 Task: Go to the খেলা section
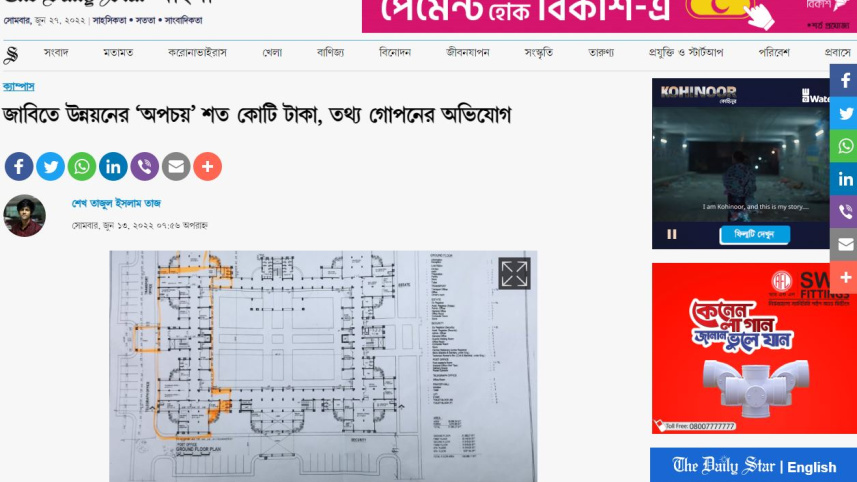[x=272, y=53]
